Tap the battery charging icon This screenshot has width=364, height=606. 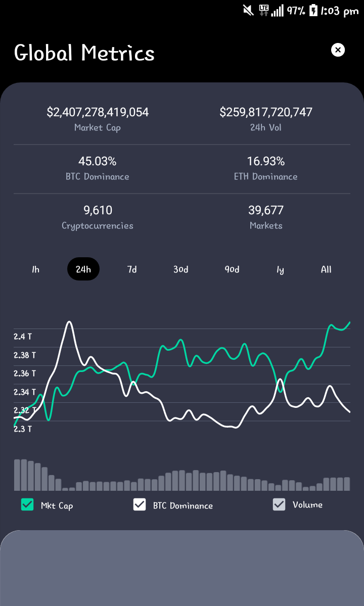(x=313, y=11)
